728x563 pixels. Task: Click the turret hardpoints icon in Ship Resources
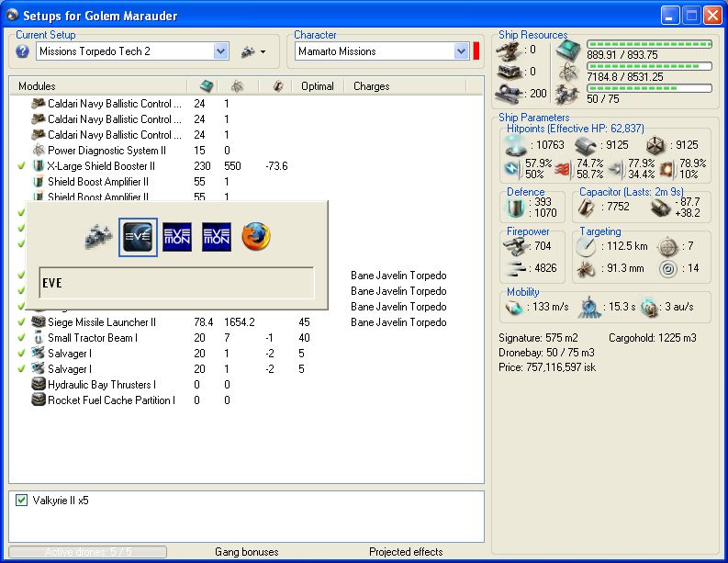(509, 51)
